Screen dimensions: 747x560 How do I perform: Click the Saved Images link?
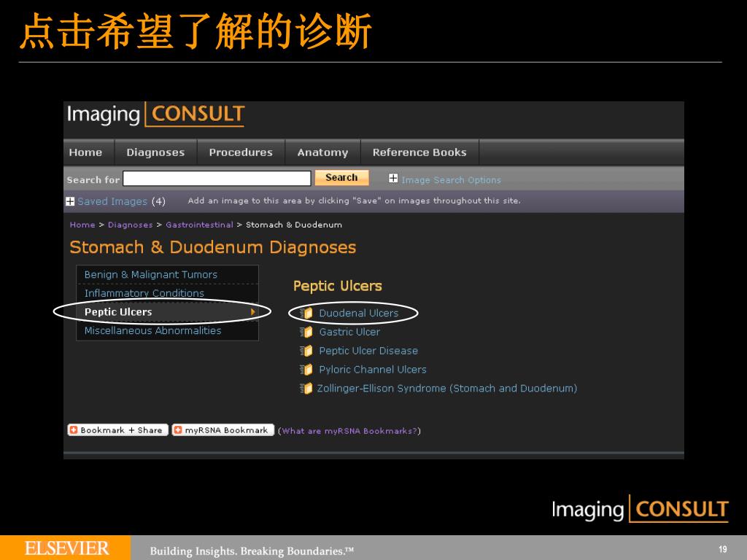112,201
